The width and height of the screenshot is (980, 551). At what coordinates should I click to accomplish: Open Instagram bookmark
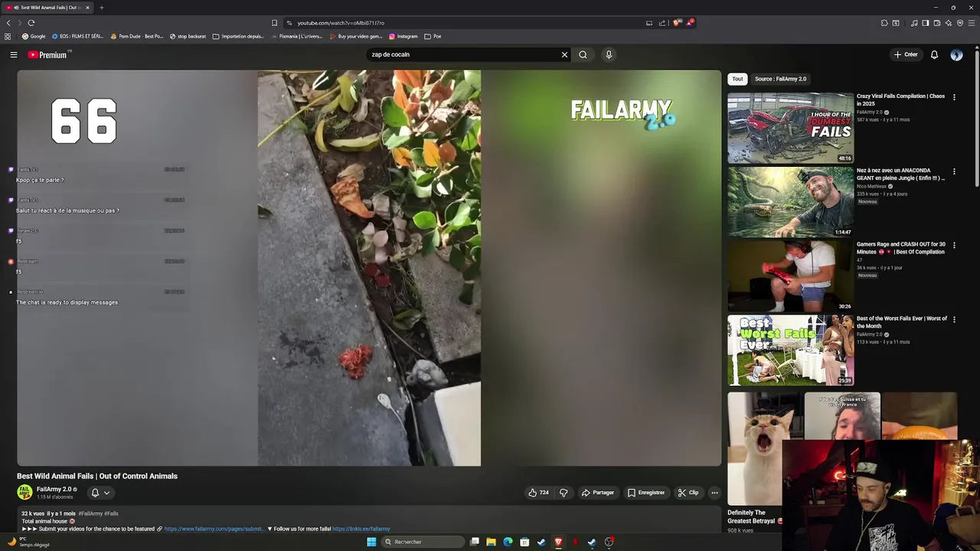[x=403, y=36]
